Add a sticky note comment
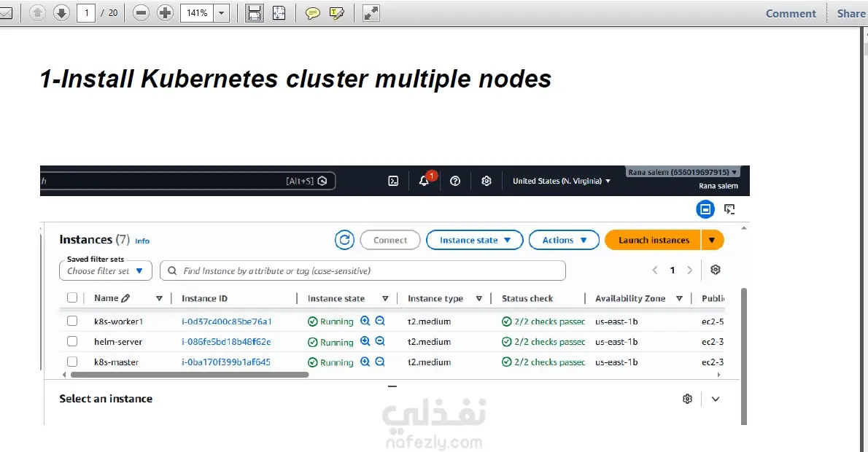 pos(313,12)
